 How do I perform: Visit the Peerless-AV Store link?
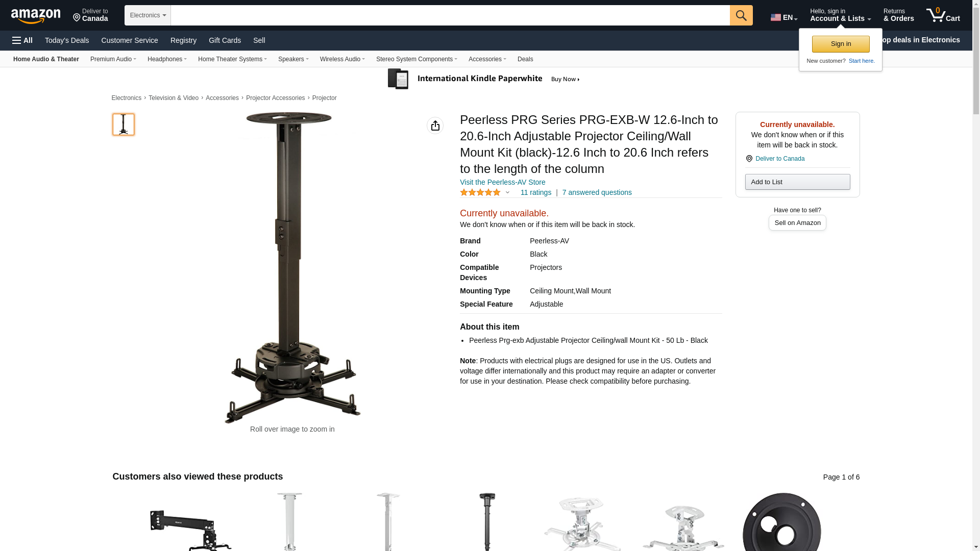click(502, 182)
